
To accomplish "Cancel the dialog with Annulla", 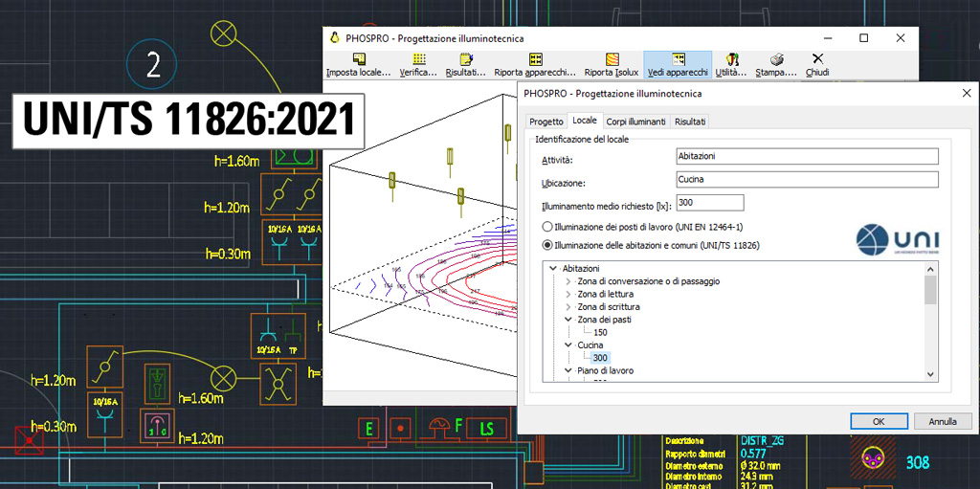I will [943, 421].
